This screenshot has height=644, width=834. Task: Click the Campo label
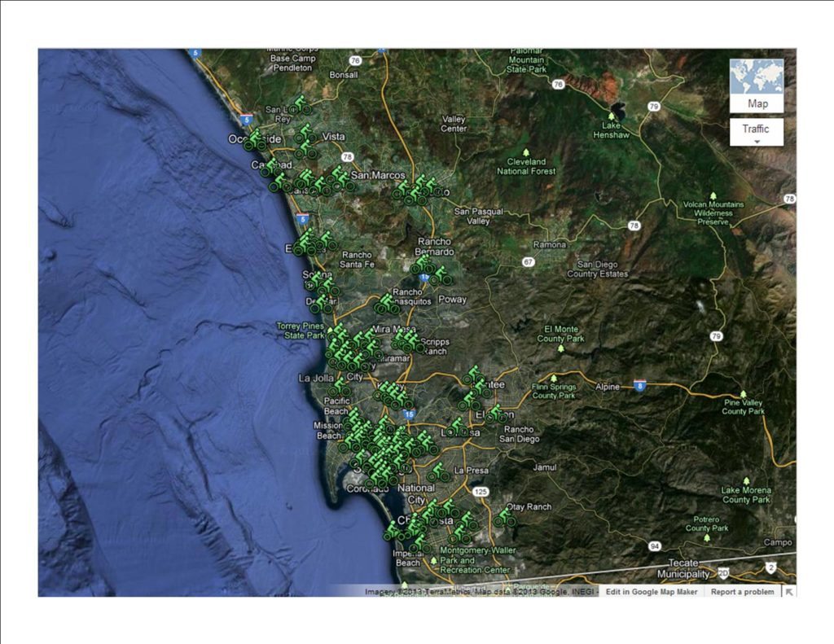[x=778, y=542]
